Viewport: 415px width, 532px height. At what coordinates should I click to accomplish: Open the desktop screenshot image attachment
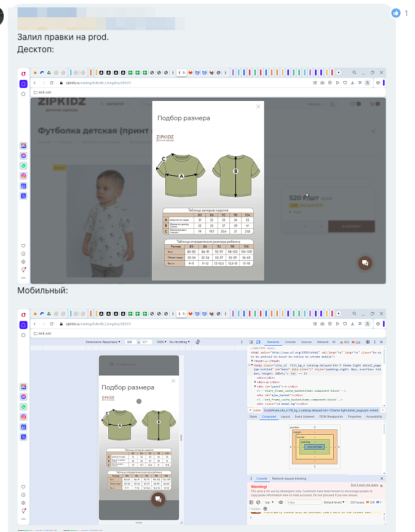(x=202, y=176)
